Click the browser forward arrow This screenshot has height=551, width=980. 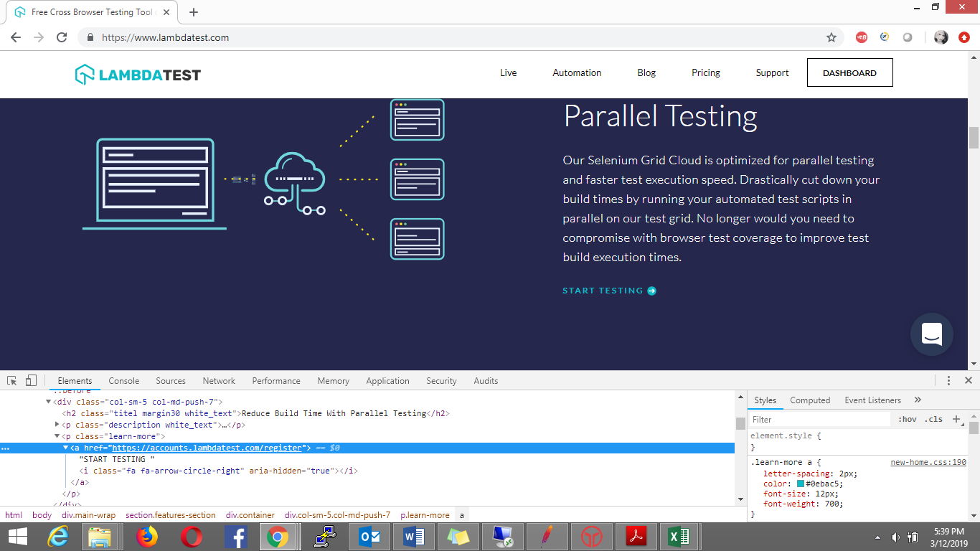(x=39, y=37)
